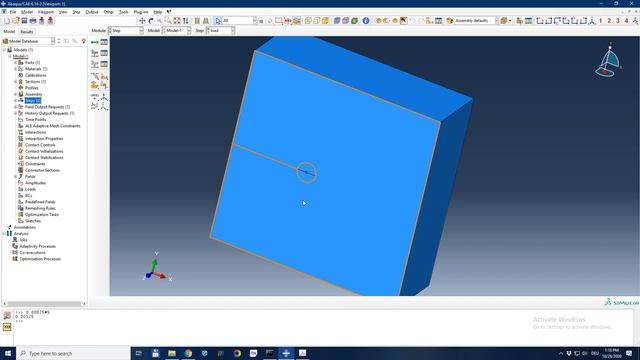Select Constraints in the model tree
This screenshot has height=360, width=640.
[x=35, y=164]
